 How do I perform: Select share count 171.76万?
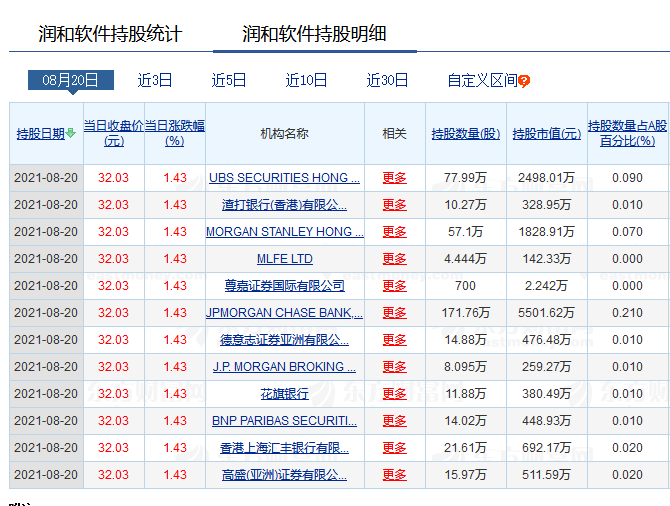point(465,312)
